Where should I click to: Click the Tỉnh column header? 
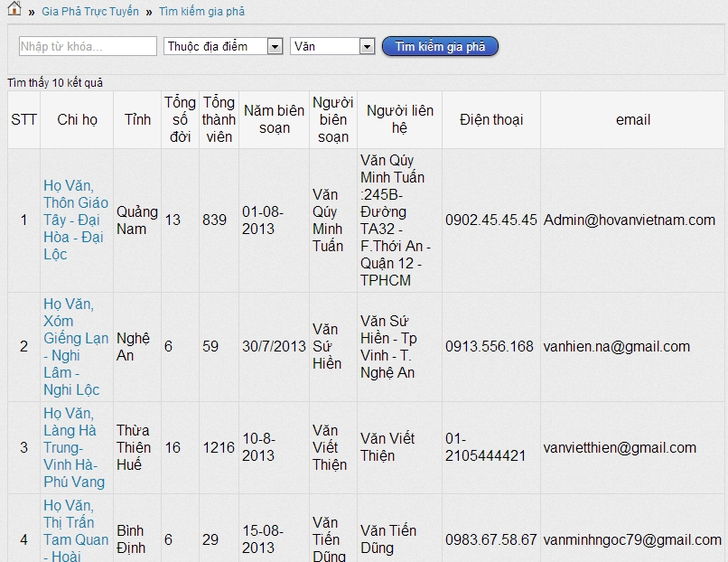click(x=137, y=119)
